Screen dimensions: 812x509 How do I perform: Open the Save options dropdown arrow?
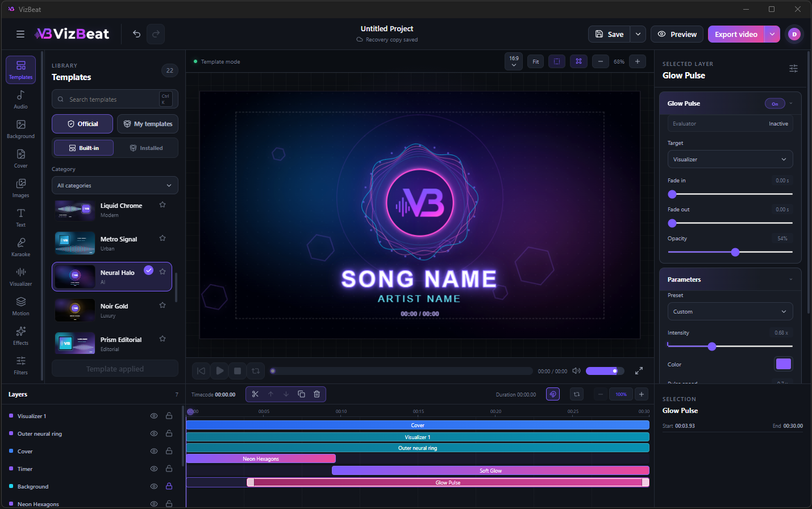(638, 34)
